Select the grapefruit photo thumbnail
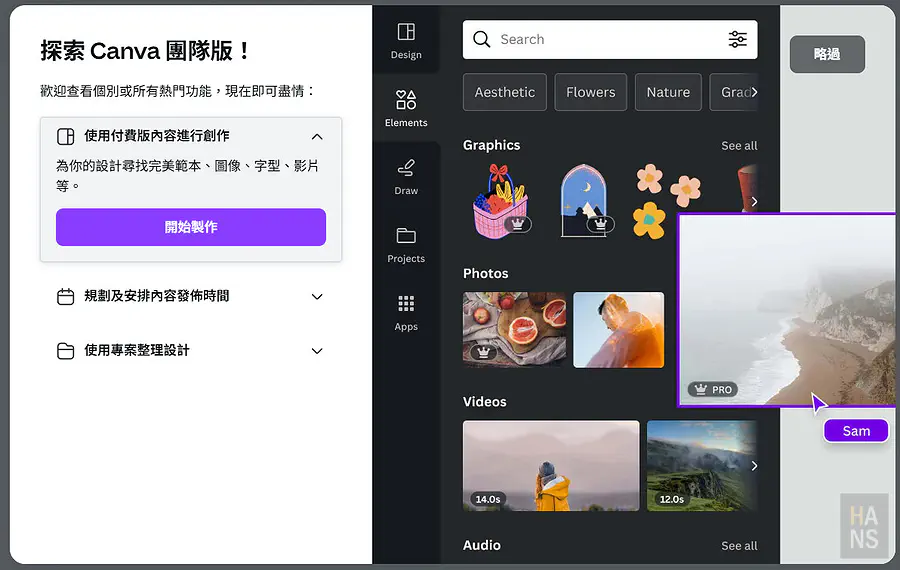 (x=514, y=329)
